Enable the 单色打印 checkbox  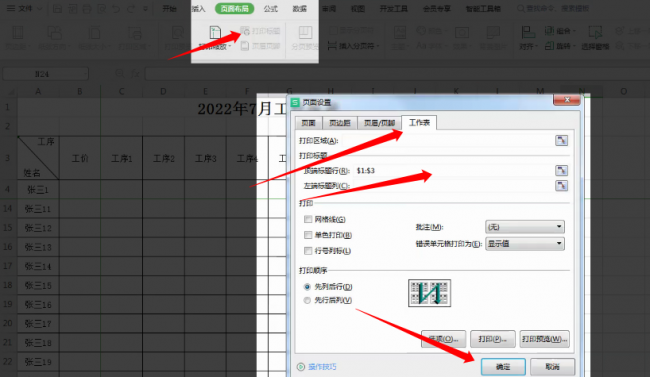pos(308,235)
